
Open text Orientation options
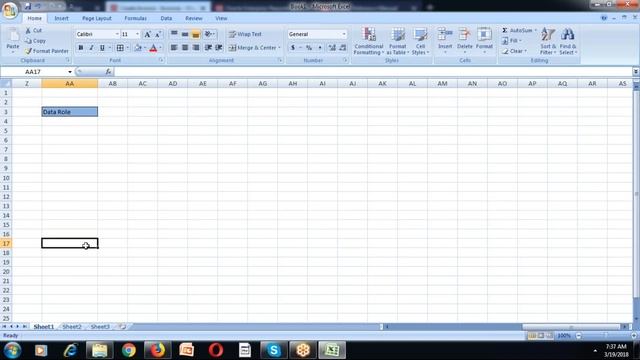(209, 34)
